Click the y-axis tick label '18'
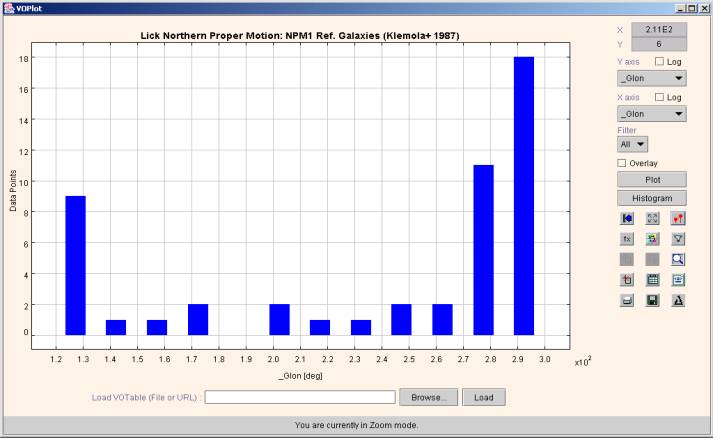This screenshot has width=713, height=438. click(24, 58)
